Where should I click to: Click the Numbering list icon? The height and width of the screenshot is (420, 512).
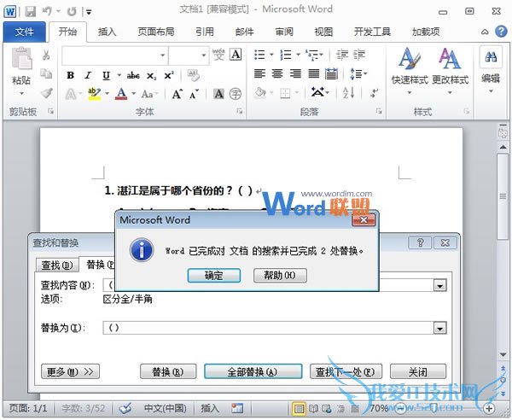click(286, 55)
